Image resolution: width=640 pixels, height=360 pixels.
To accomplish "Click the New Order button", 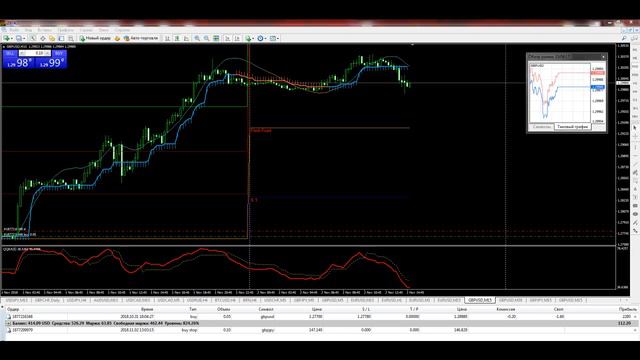I will click(x=95, y=38).
